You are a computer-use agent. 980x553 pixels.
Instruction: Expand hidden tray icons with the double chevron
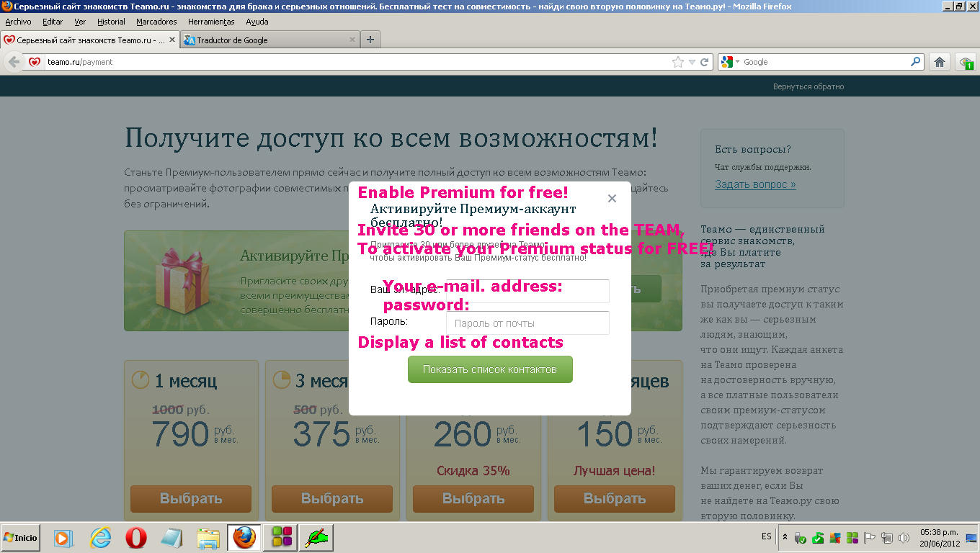pyautogui.click(x=786, y=538)
